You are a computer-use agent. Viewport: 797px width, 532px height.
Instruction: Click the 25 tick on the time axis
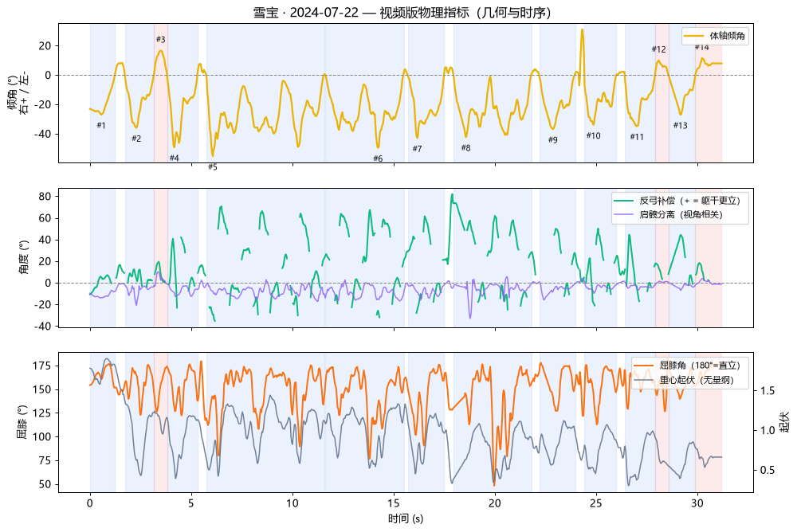coord(595,503)
